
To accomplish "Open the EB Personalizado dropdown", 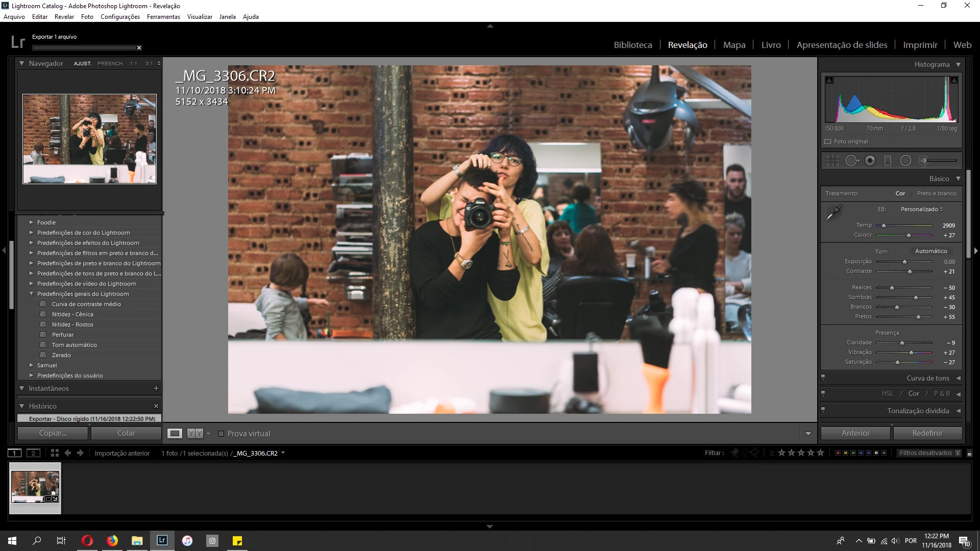I will click(x=922, y=209).
